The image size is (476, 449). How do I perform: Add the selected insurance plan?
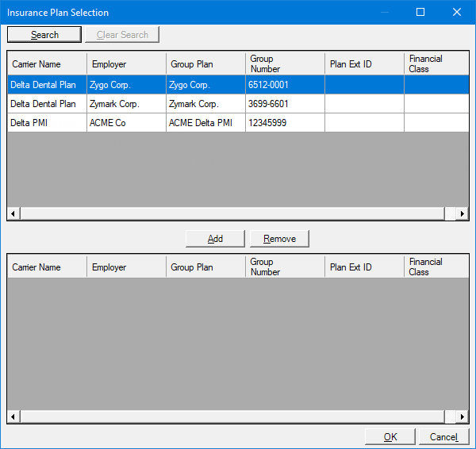215,239
